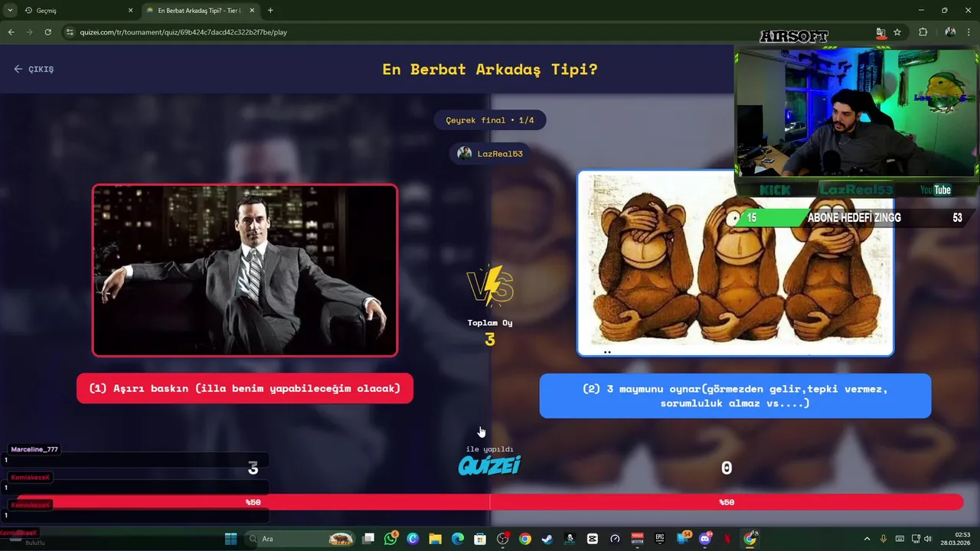Open the volume tray icon
Image resolution: width=980 pixels, height=551 pixels.
click(x=928, y=539)
